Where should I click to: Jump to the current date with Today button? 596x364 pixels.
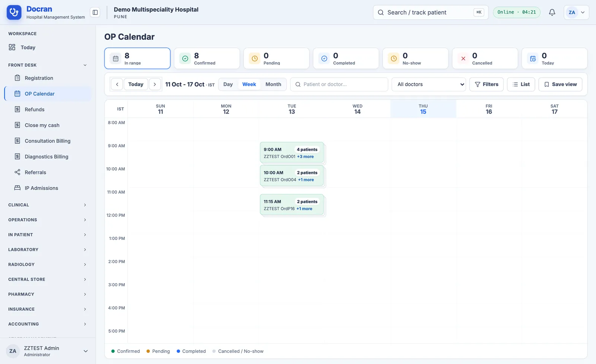(136, 84)
